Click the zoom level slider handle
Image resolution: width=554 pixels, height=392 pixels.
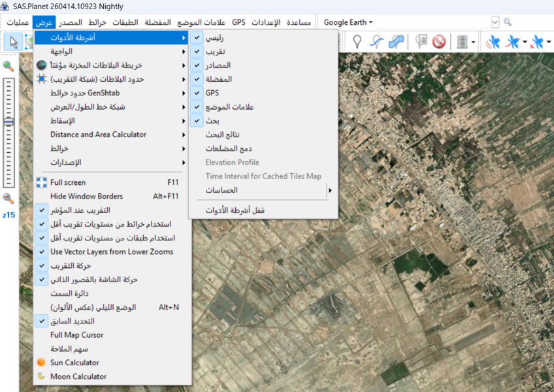coord(8,122)
